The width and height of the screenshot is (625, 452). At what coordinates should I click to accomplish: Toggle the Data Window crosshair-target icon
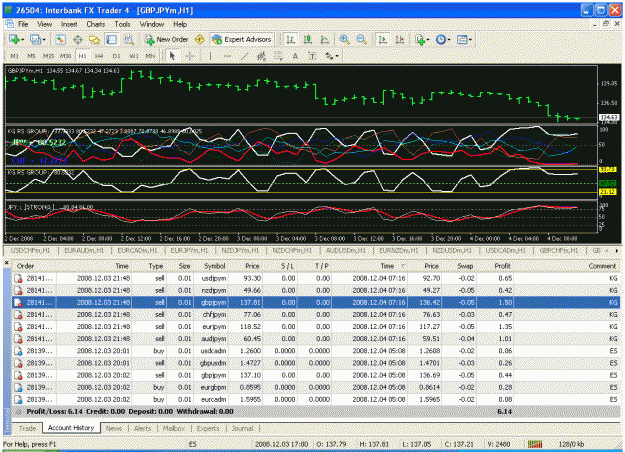coord(78,39)
